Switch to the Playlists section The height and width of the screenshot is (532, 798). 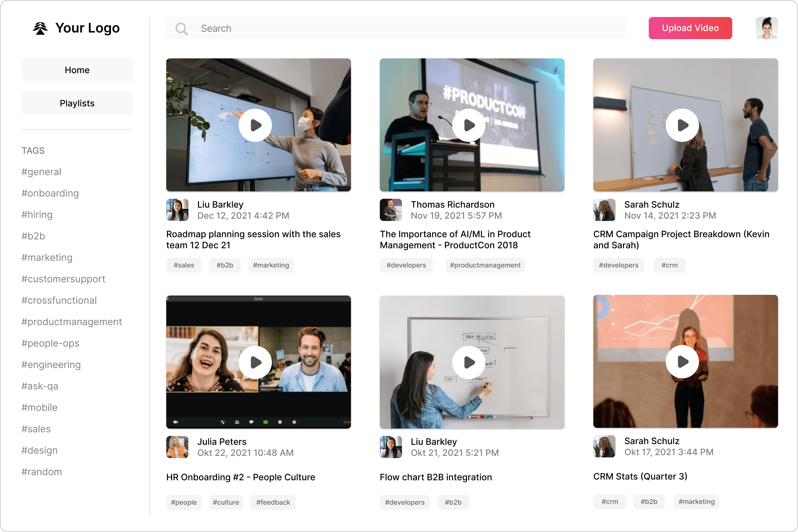tap(77, 103)
